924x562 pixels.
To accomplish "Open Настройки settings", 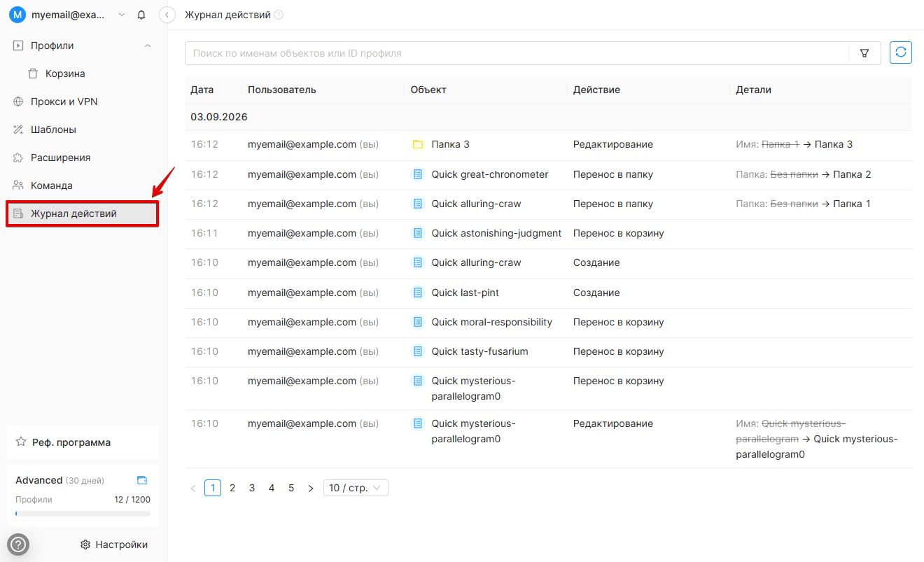I will tap(114, 545).
